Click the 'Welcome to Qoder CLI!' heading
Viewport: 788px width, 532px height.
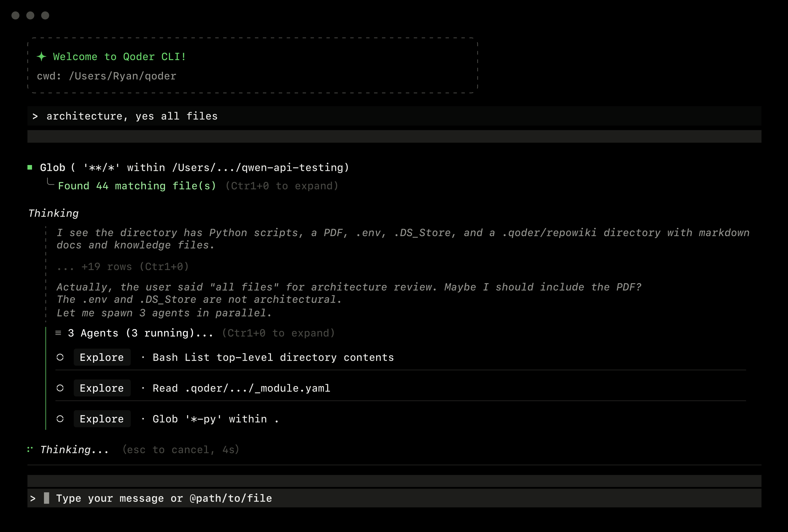pos(120,57)
